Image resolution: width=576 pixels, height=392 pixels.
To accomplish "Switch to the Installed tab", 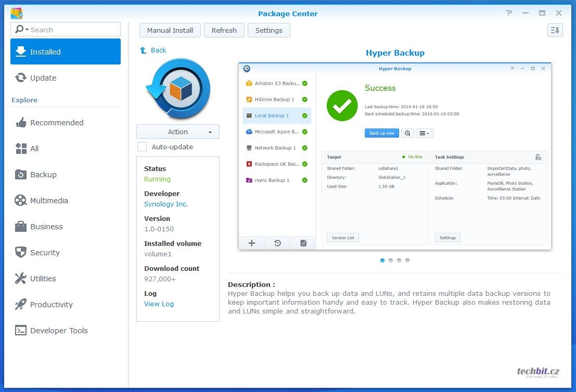I will click(x=66, y=52).
